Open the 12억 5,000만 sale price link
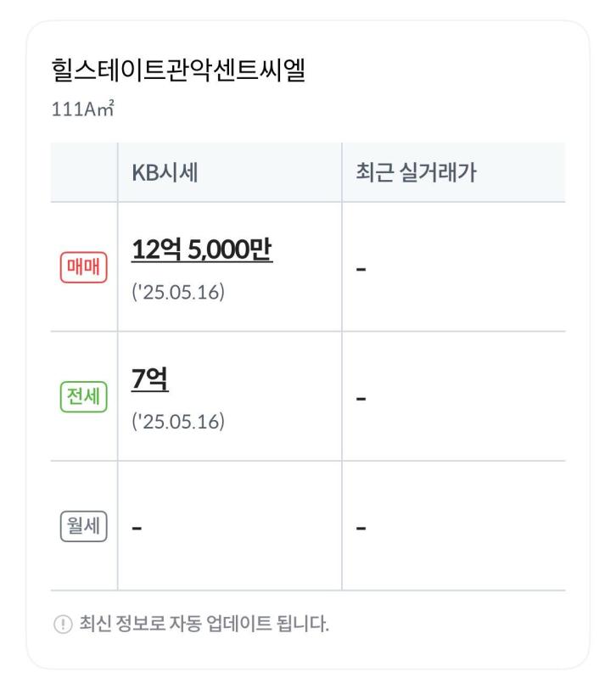The width and height of the screenshot is (616, 678). tap(202, 249)
